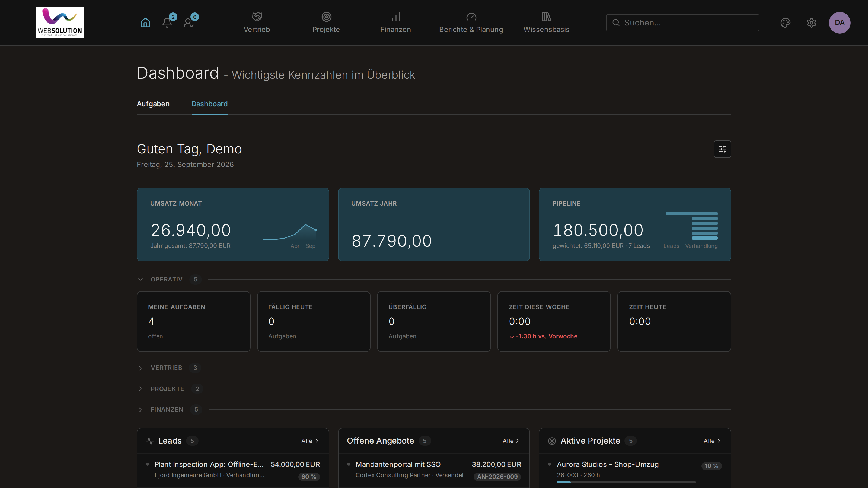Click the Aktive Projekte target icon

pyautogui.click(x=552, y=441)
